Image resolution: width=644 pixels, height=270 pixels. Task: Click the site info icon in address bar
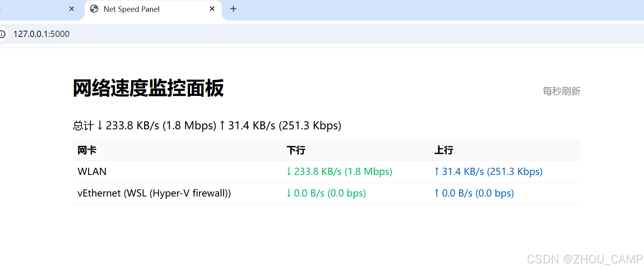[2, 34]
